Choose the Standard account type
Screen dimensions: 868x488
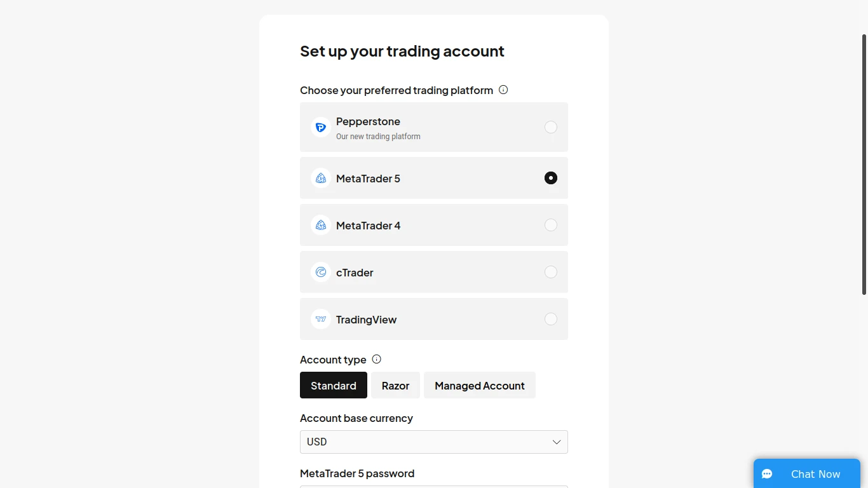pos(334,385)
